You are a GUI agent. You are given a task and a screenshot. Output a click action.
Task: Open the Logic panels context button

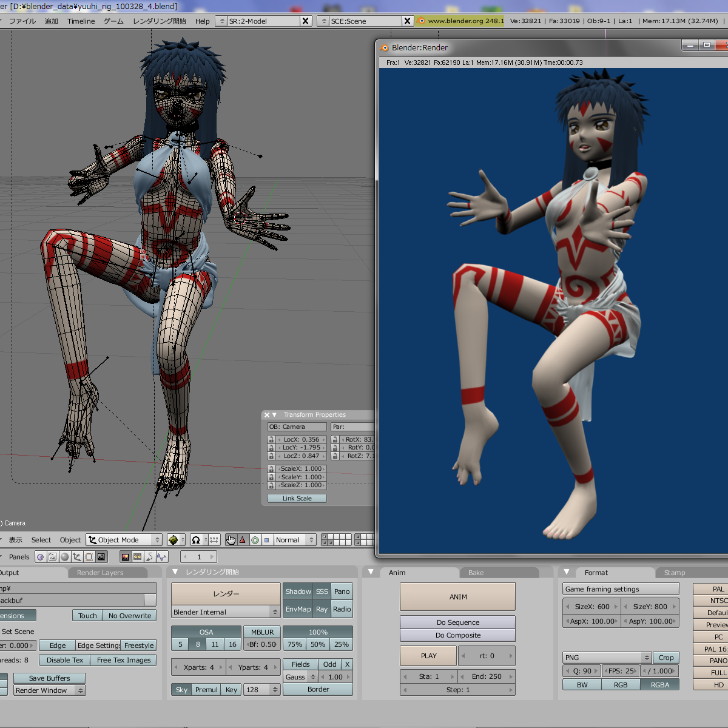tap(41, 557)
